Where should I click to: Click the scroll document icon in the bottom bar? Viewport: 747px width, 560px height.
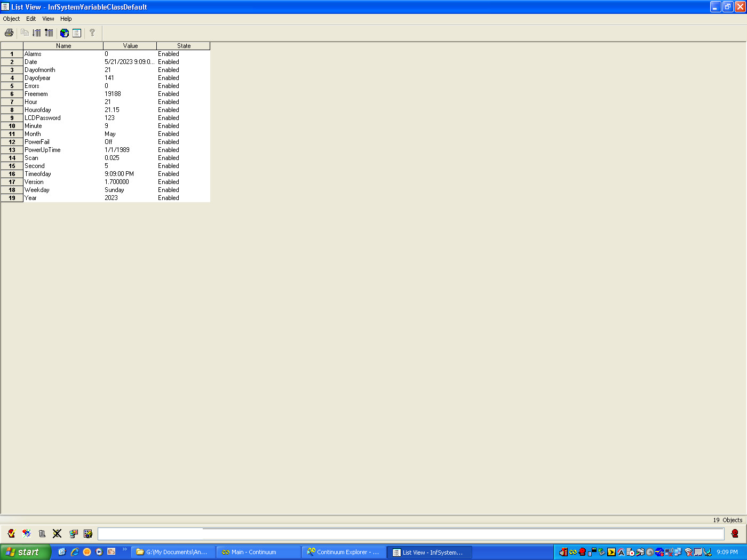pos(42,533)
